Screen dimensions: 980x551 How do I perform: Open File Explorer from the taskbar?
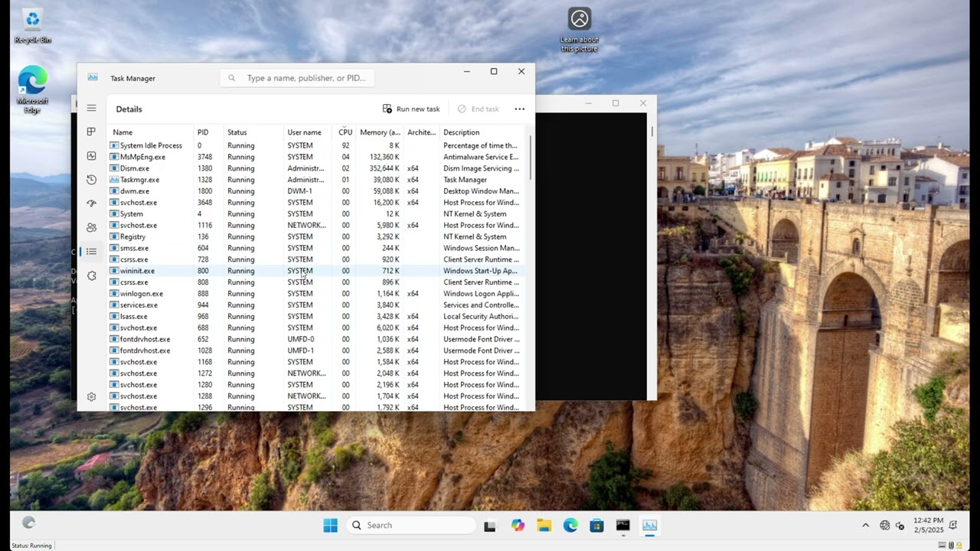pos(544,525)
